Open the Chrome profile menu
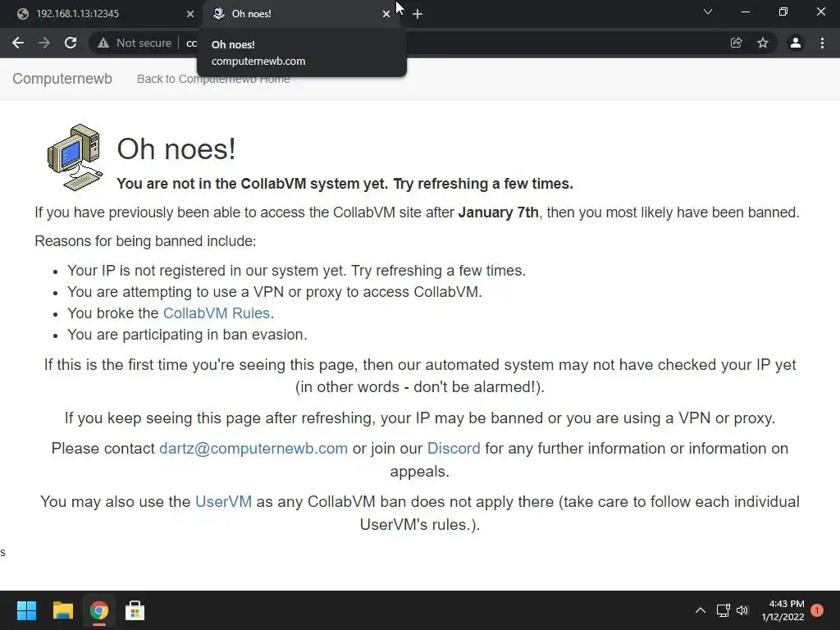 click(x=796, y=43)
